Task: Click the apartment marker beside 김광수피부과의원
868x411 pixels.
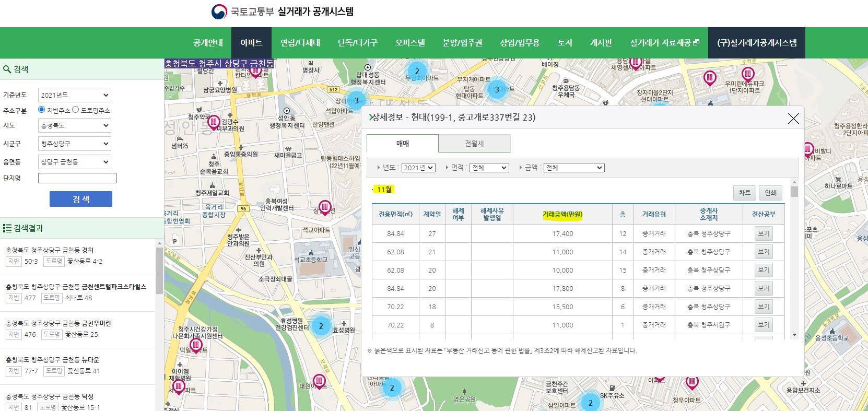Action: 214,123
